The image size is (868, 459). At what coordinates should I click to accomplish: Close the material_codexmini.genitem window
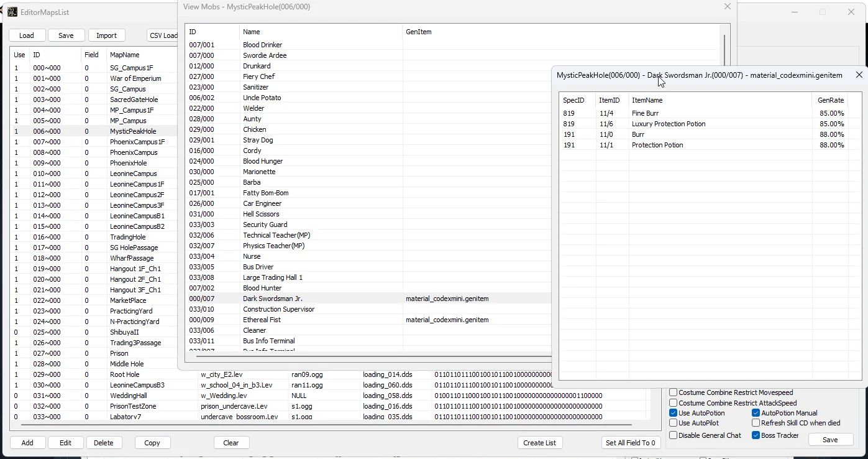coord(859,75)
